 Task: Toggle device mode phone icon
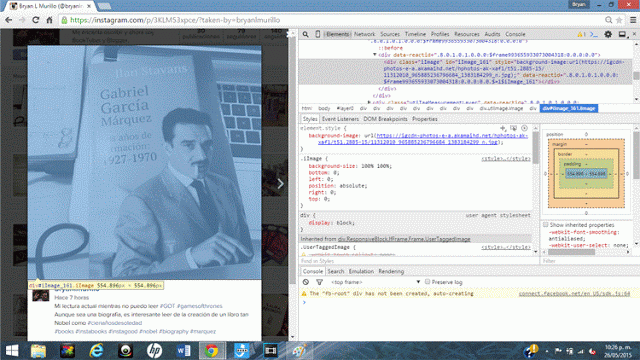tap(318, 34)
